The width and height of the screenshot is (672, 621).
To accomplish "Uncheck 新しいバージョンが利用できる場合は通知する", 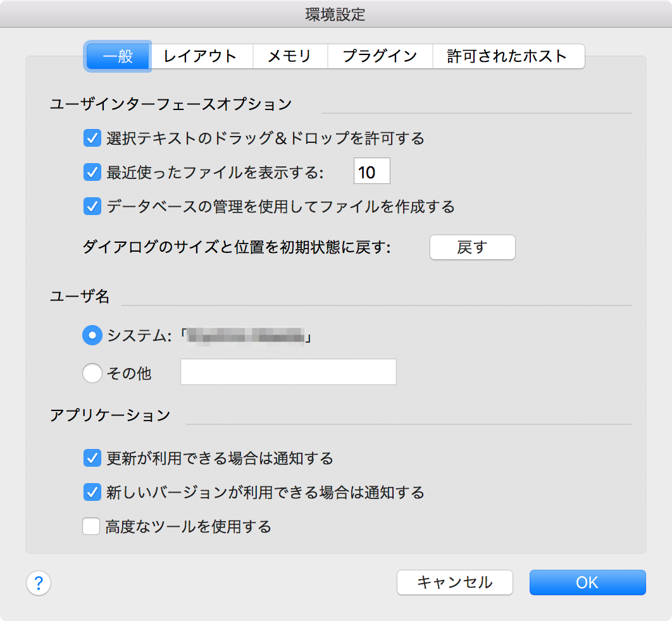I will tap(92, 492).
